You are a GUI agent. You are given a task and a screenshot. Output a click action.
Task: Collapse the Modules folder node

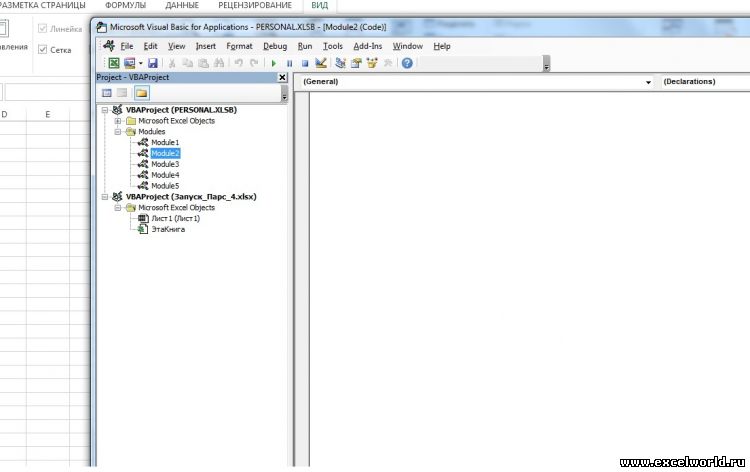pos(118,132)
